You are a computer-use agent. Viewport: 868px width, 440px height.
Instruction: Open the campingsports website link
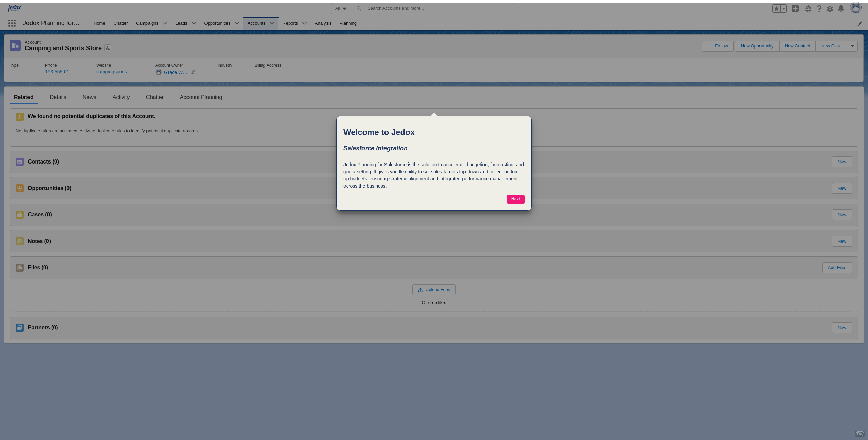click(114, 72)
